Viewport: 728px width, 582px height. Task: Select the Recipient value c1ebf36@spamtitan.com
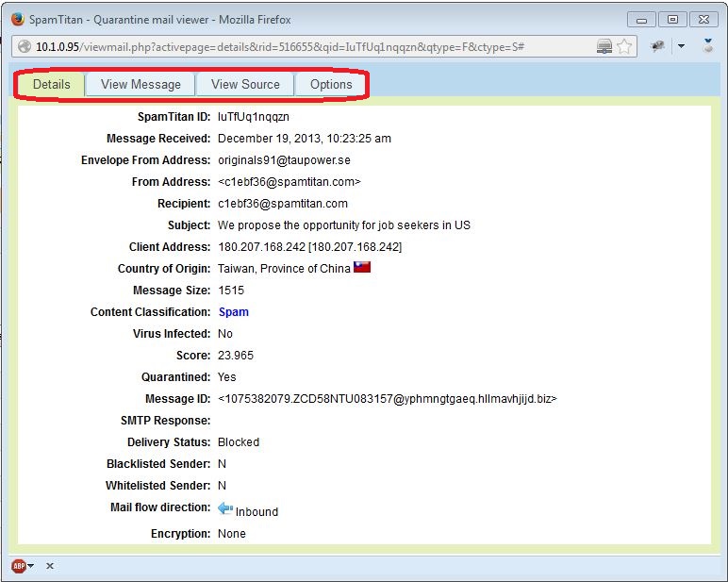point(283,204)
